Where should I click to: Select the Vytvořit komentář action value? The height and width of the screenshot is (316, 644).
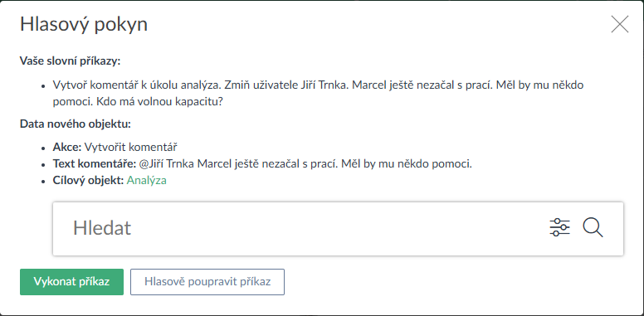click(x=130, y=147)
